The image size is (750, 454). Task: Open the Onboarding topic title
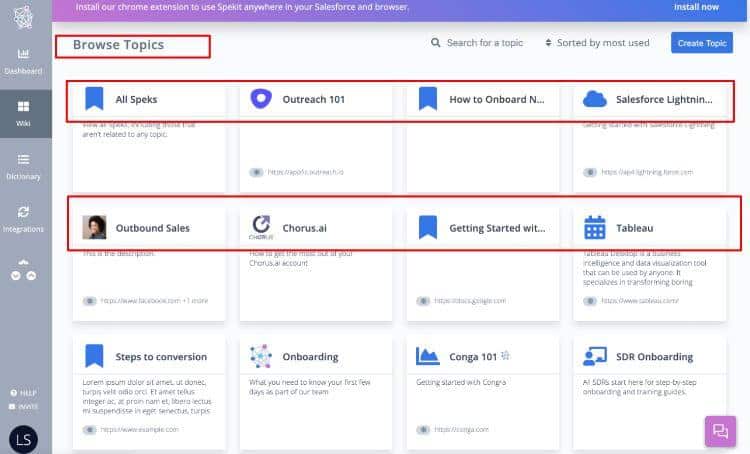[310, 357]
